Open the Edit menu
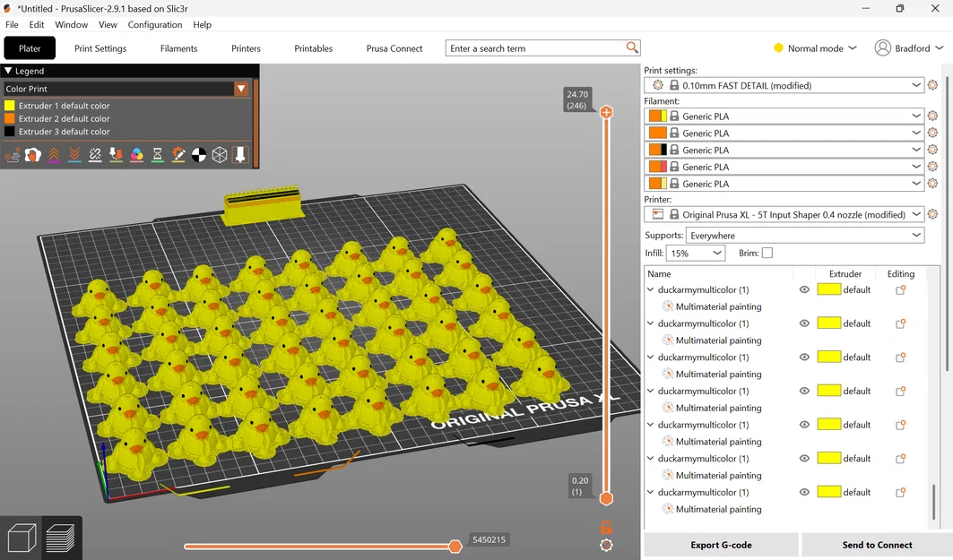 (x=37, y=24)
